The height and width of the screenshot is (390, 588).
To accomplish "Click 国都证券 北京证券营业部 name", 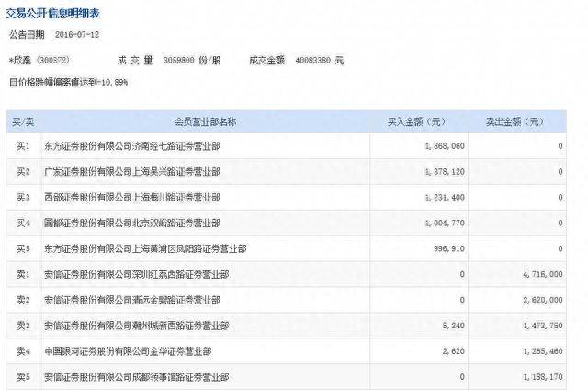I will pos(132,224).
